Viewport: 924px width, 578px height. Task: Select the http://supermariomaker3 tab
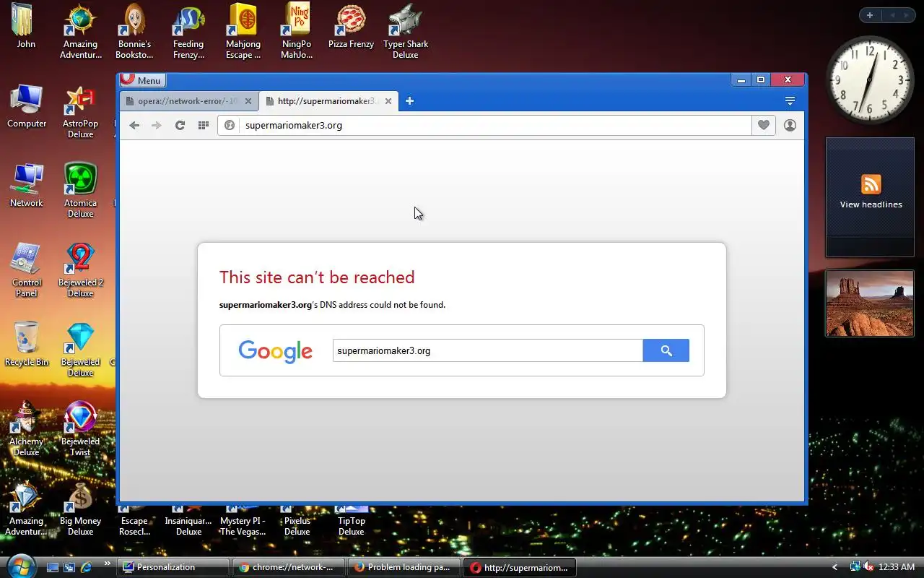[327, 101]
